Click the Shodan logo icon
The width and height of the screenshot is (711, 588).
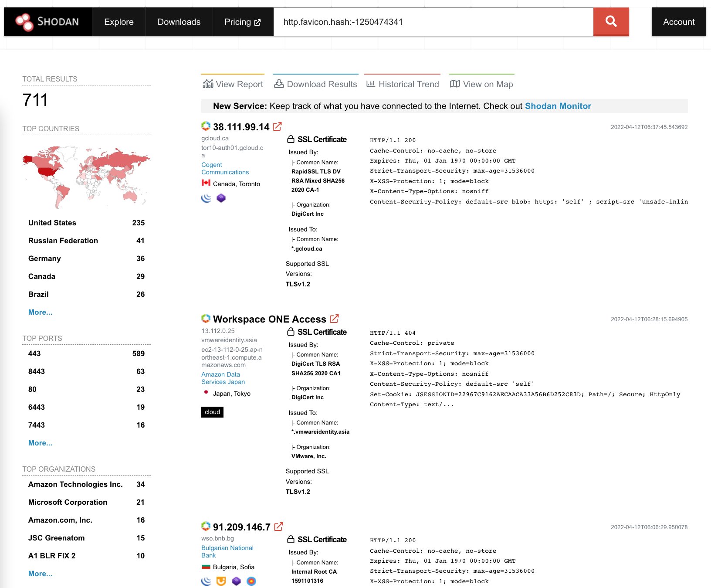25,21
